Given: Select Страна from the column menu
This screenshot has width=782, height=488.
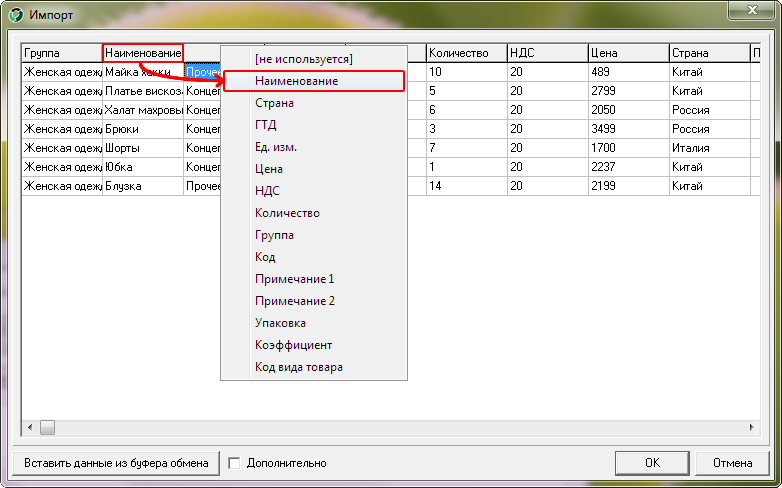Looking at the screenshot, I should pos(274,103).
